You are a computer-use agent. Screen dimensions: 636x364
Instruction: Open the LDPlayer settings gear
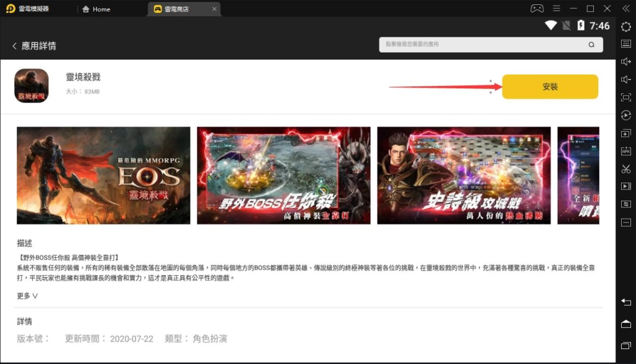coord(626,27)
